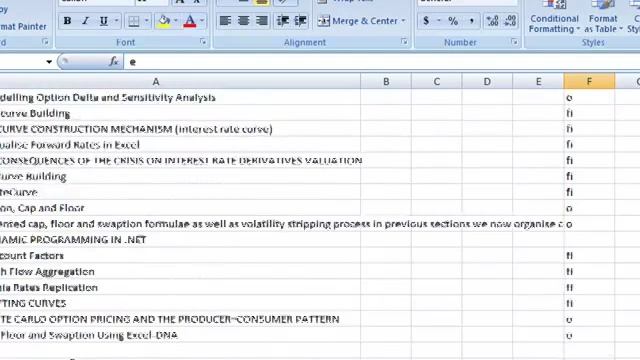Select 'CURVE CONSTRUCTION MECHANISM' cell
The image size is (640, 360).
click(180, 129)
